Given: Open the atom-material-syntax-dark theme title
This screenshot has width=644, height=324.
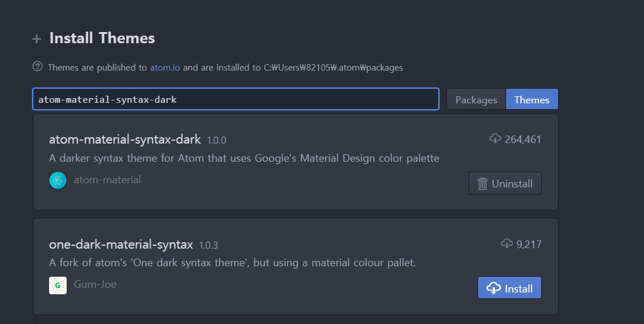Looking at the screenshot, I should coord(125,140).
